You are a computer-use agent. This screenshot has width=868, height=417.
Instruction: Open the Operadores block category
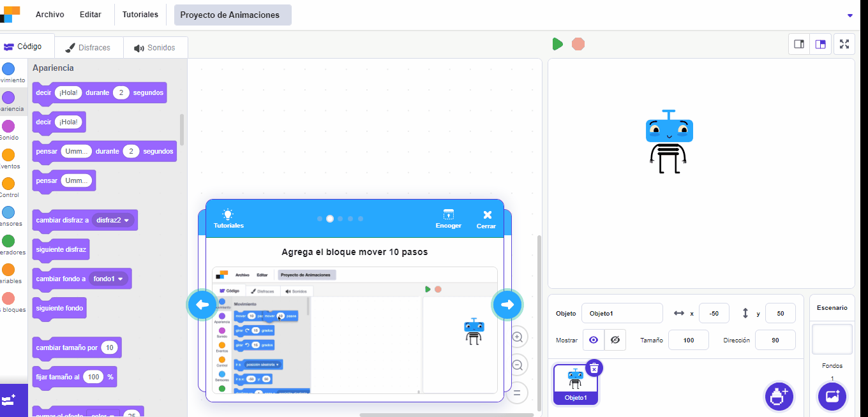click(8, 242)
